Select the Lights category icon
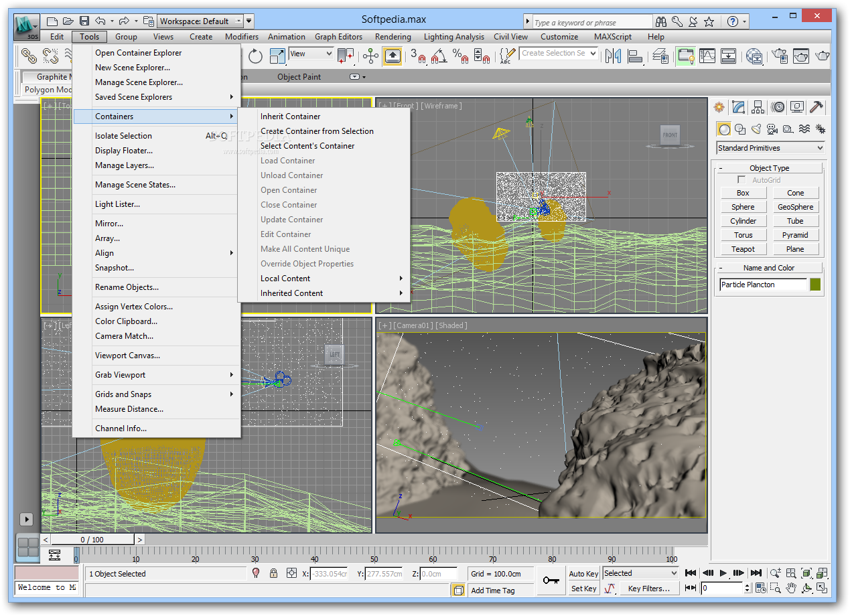Screen dimensions: 850x616 click(x=756, y=129)
